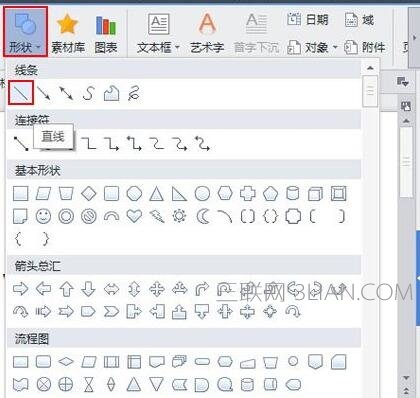
Task: Select the hexagon basic shape
Action: point(225,194)
